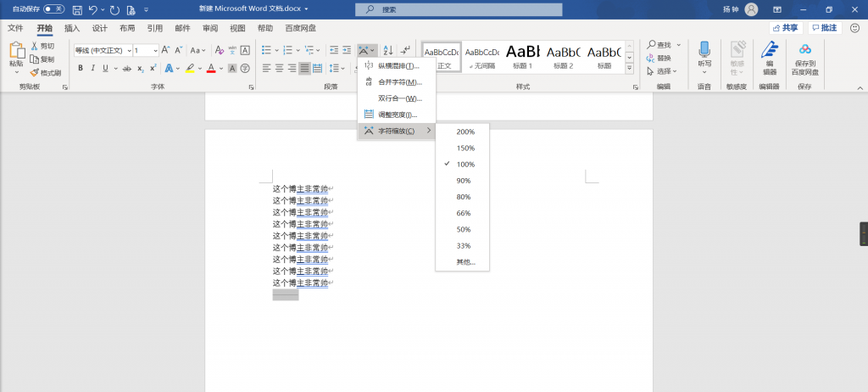Click the Save floppy disk icon
Image resolution: width=868 pixels, height=392 pixels.
click(77, 9)
